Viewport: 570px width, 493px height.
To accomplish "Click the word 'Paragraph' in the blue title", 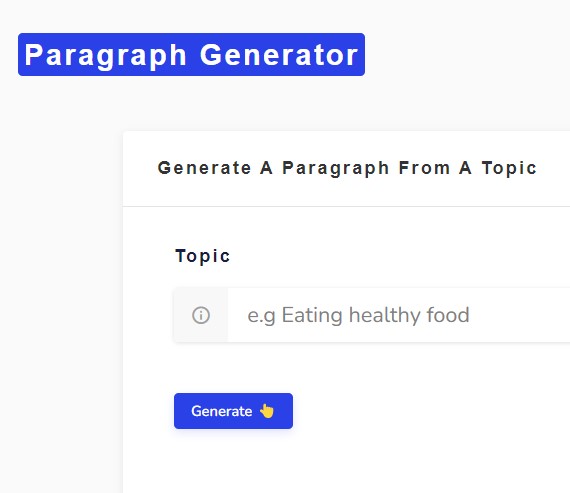I will pos(105,55).
